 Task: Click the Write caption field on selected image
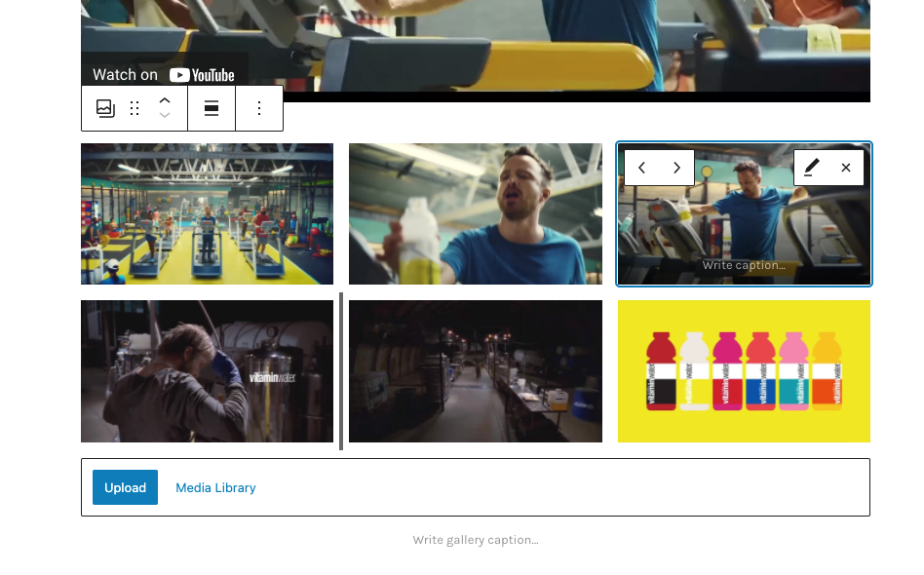744,266
